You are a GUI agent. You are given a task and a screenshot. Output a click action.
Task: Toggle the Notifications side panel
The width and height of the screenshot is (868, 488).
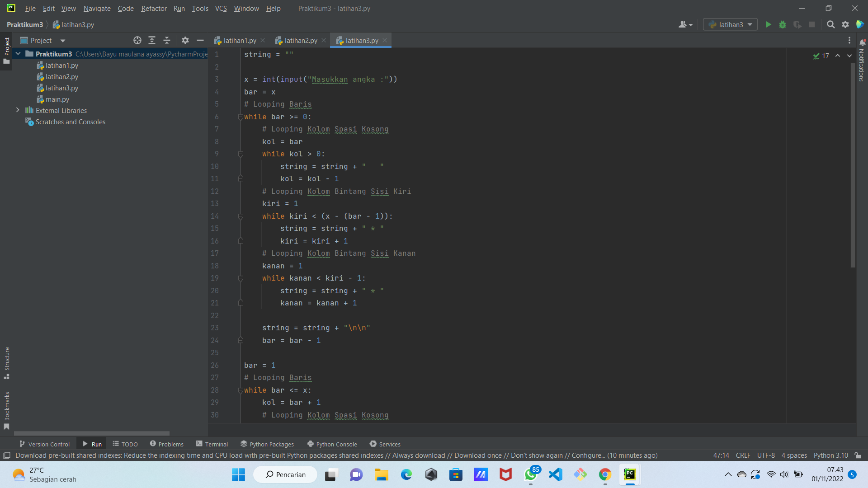pyautogui.click(x=861, y=63)
